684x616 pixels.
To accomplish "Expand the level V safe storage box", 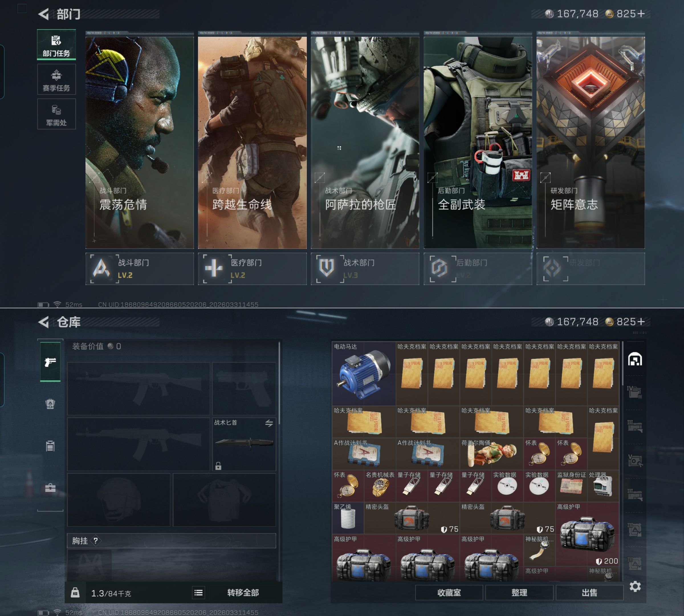I will click(x=635, y=460).
